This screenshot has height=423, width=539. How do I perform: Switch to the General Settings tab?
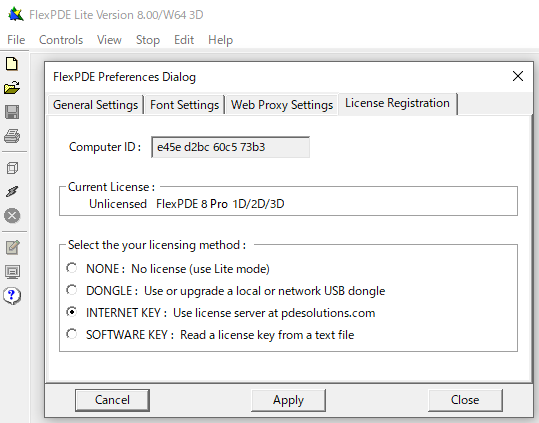(x=96, y=104)
